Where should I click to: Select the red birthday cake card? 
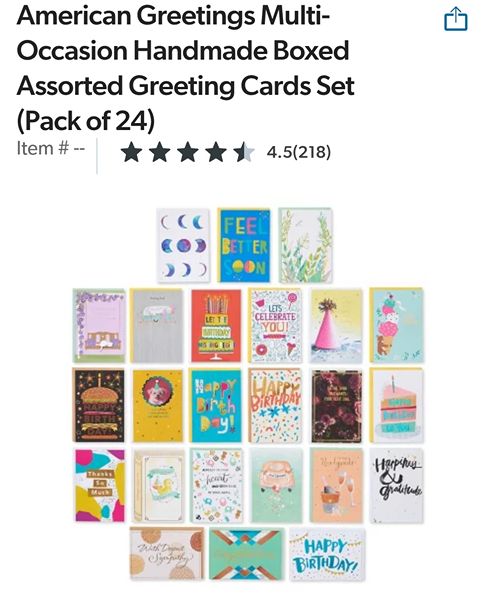pyautogui.click(x=216, y=326)
